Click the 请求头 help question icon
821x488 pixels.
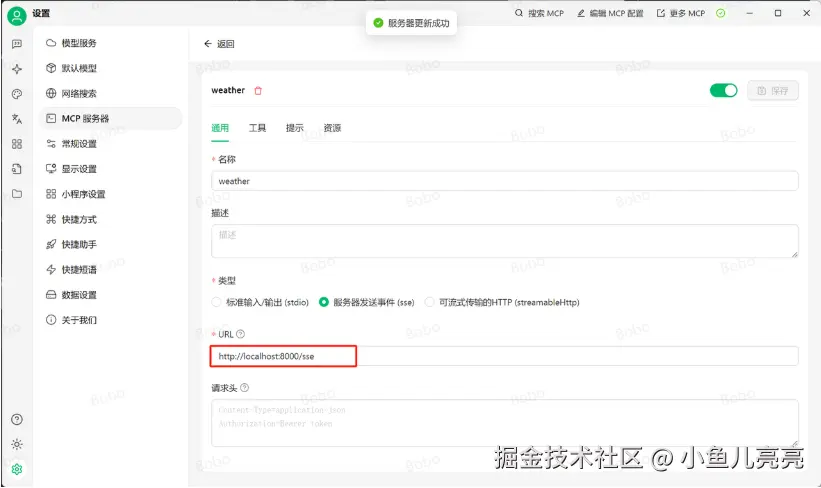244,388
